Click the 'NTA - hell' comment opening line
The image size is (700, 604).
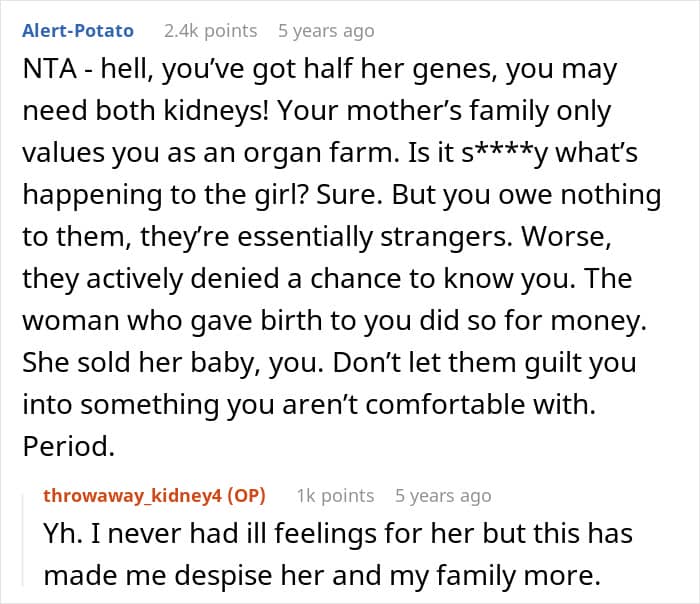click(x=320, y=70)
